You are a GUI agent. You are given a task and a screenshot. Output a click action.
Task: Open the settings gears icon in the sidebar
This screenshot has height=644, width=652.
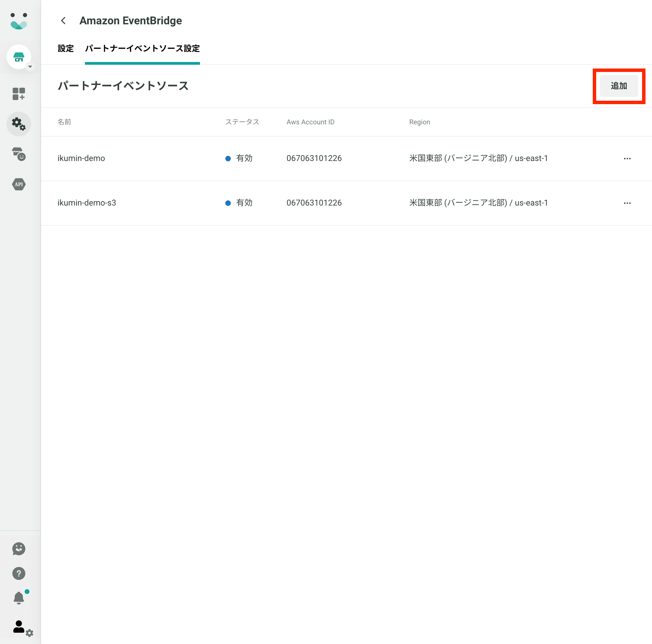pyautogui.click(x=19, y=124)
